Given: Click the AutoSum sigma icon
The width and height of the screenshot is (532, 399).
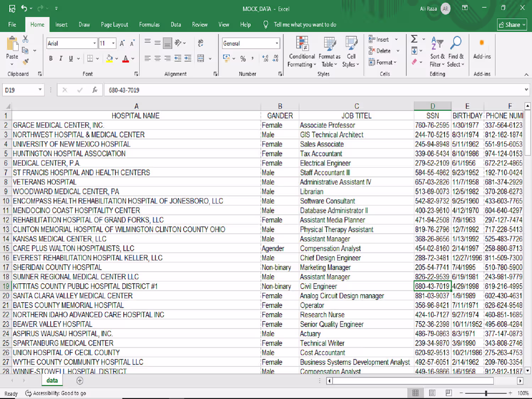Looking at the screenshot, I should click(x=414, y=39).
